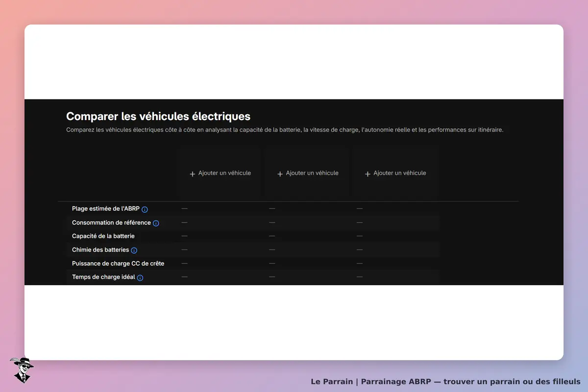
Task: Open info icon for Temps de charge idéal
Action: [x=140, y=278]
